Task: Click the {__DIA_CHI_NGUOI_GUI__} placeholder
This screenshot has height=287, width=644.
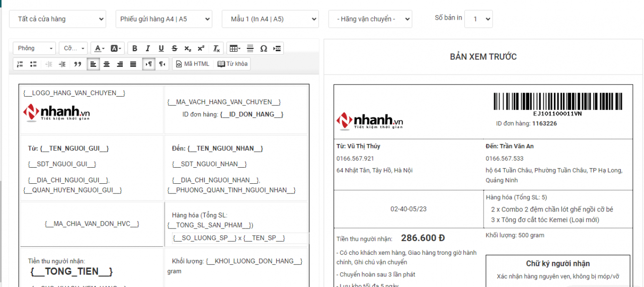Action: [x=69, y=180]
